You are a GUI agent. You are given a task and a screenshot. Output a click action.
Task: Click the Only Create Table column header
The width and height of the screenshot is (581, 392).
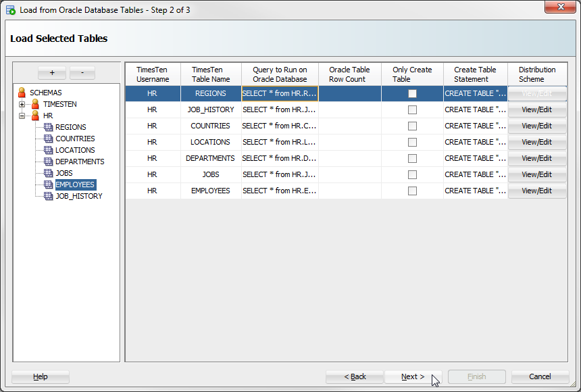coord(412,74)
